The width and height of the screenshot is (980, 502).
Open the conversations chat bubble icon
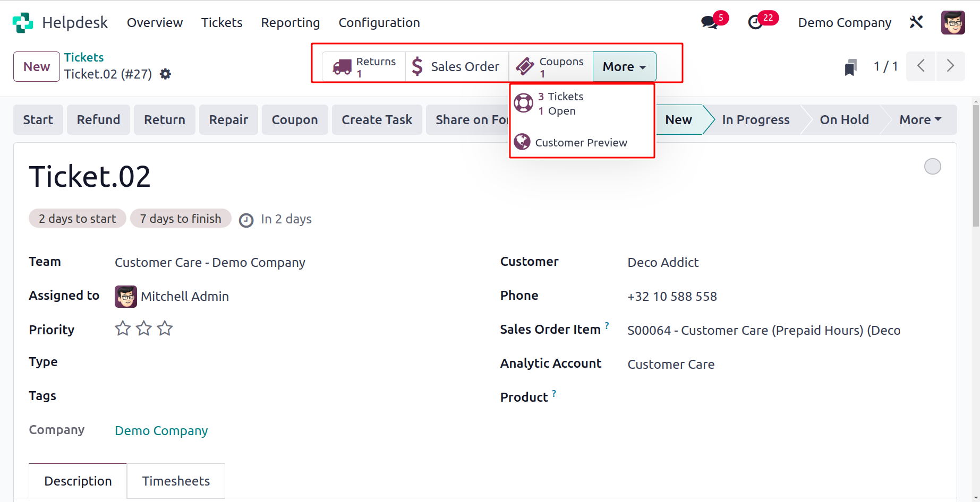click(x=709, y=22)
